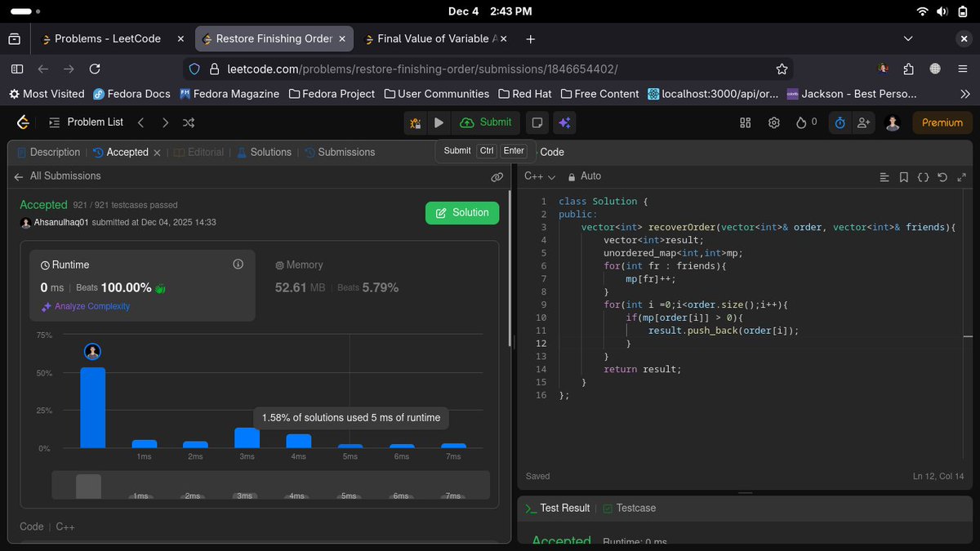This screenshot has width=980, height=551.
Task: Click the green Solution button
Action: 461,212
